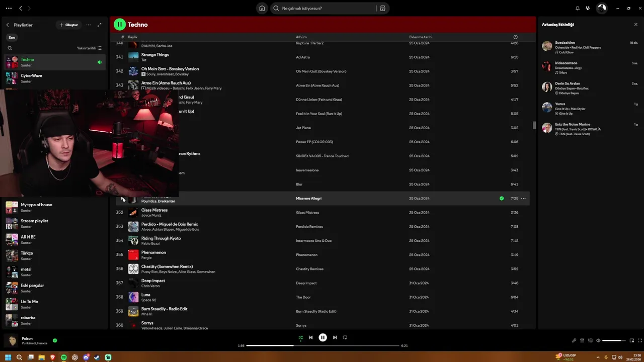Click track 'Glass Mistress'
This screenshot has height=362, width=644.
(154, 210)
